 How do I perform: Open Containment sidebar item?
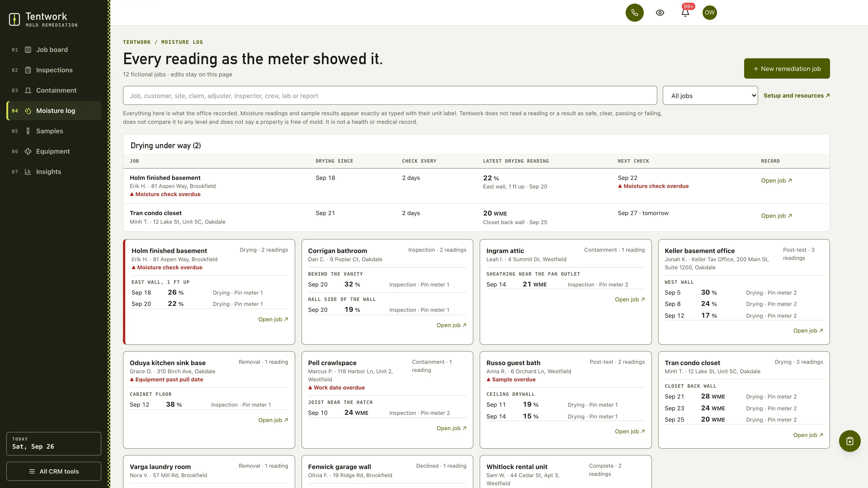coord(54,90)
